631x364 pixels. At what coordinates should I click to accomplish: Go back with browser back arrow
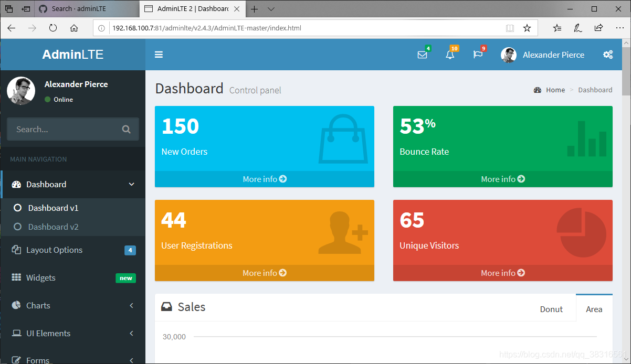12,28
